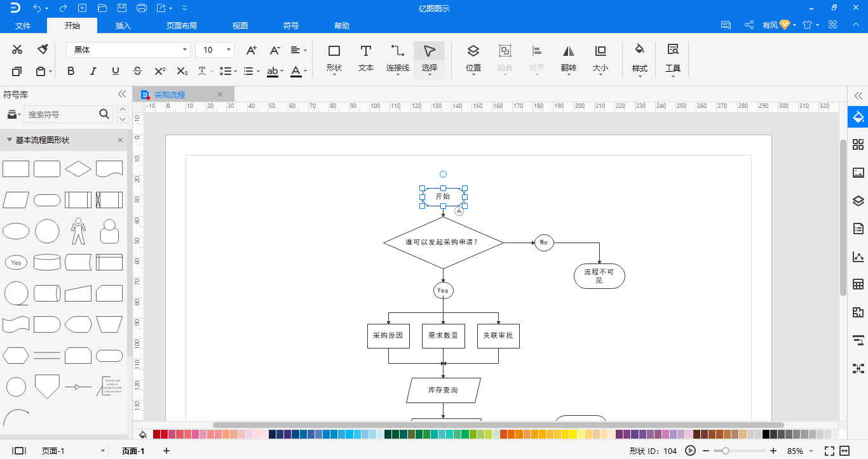This screenshot has height=459, width=868.
Task: Open the font name dropdown showing 黑体
Action: click(x=128, y=50)
